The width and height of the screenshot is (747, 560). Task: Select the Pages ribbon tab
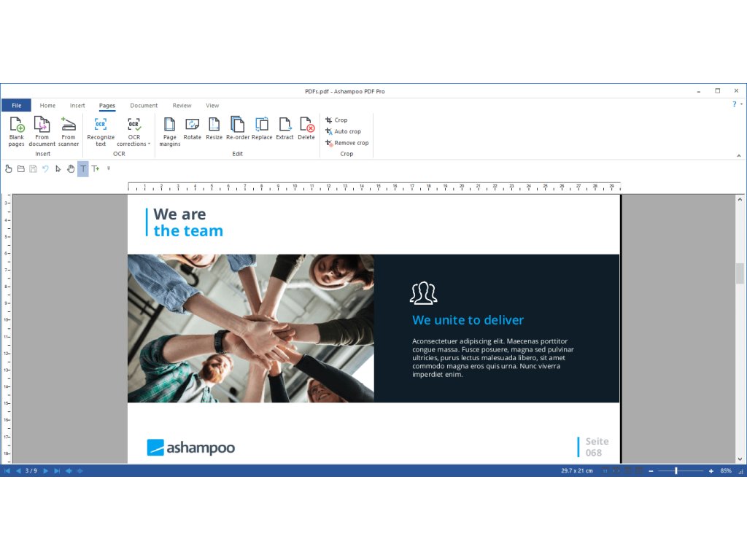click(107, 105)
